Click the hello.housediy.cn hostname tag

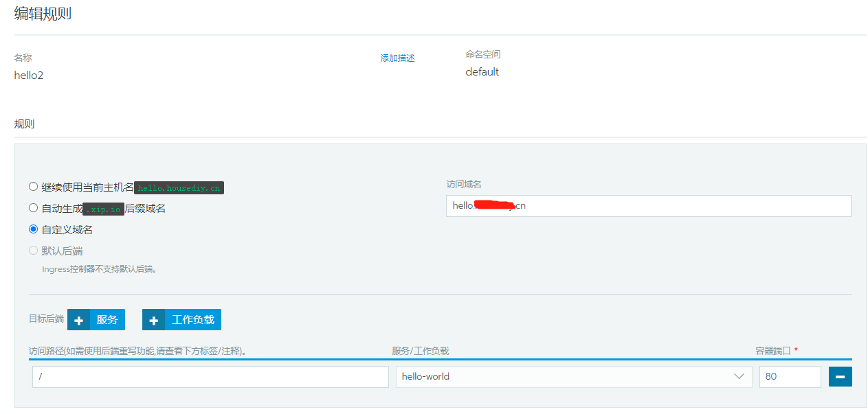(x=179, y=187)
